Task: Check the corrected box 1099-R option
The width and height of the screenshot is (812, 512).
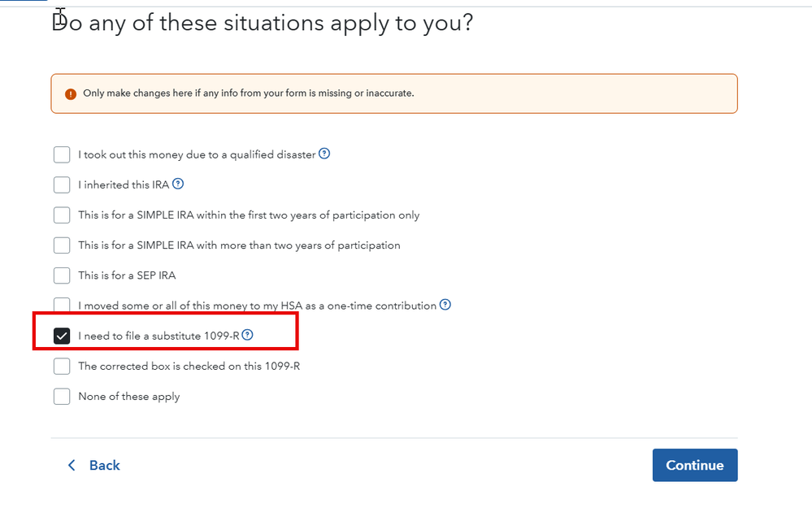Action: (x=62, y=367)
